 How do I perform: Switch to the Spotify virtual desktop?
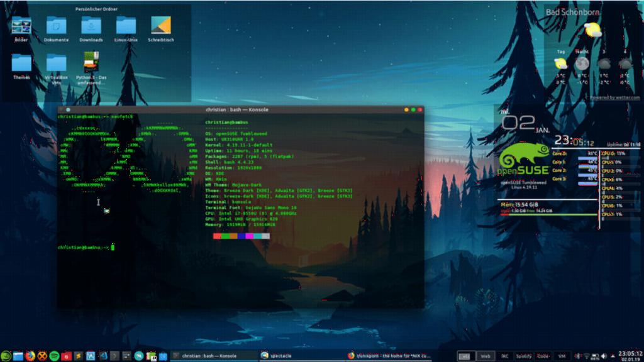point(524,356)
